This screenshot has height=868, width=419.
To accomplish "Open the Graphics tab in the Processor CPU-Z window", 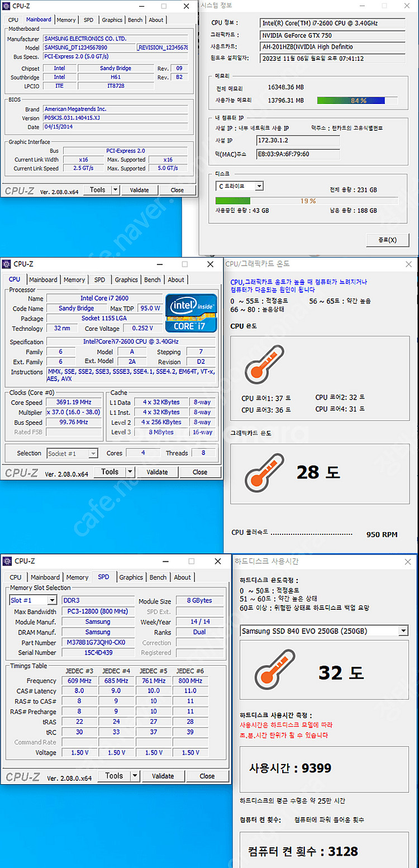I will (126, 279).
